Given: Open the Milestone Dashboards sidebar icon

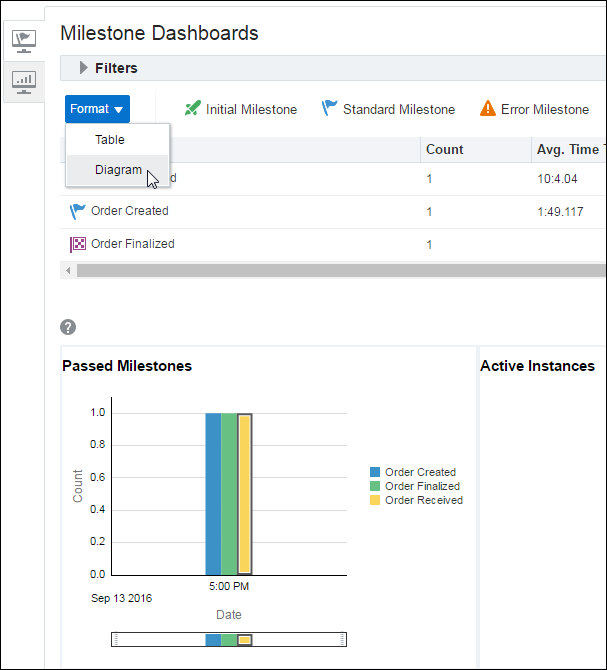Looking at the screenshot, I should [x=23, y=41].
